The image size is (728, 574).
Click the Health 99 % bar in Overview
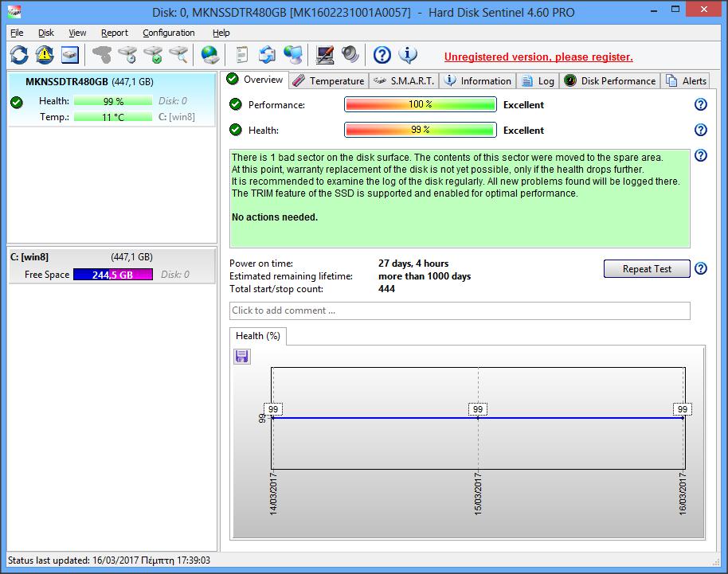pos(421,130)
